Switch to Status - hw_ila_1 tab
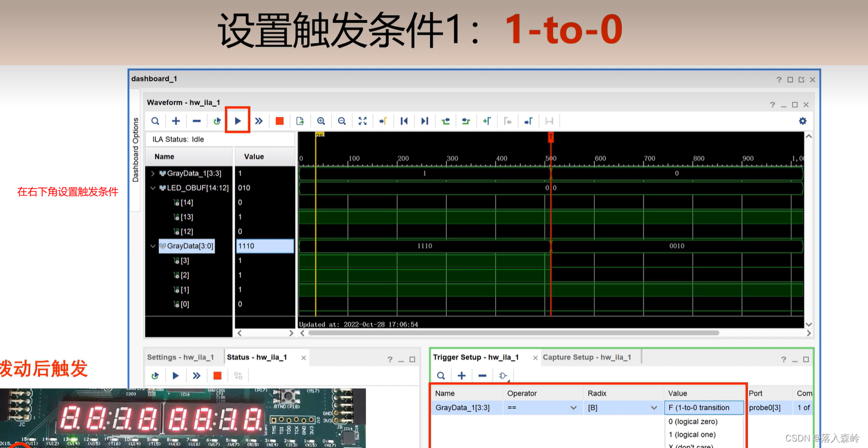This screenshot has width=868, height=448. [x=257, y=357]
